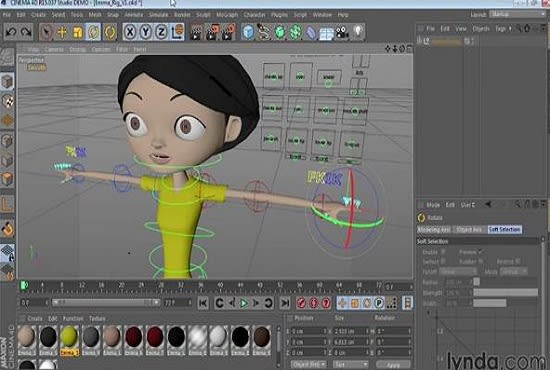Open the Object (Rel) dropdown in Coordinates
Viewport: 550px width, 370px height.
(x=309, y=365)
